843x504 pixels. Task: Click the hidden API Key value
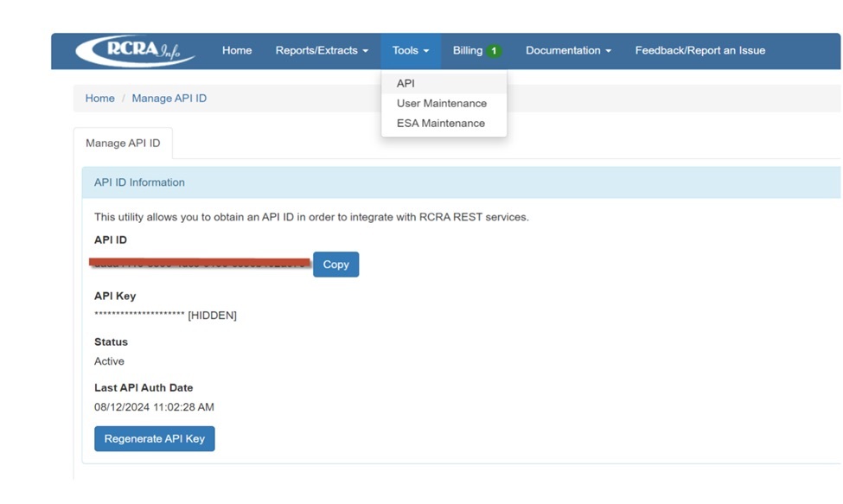[166, 316]
